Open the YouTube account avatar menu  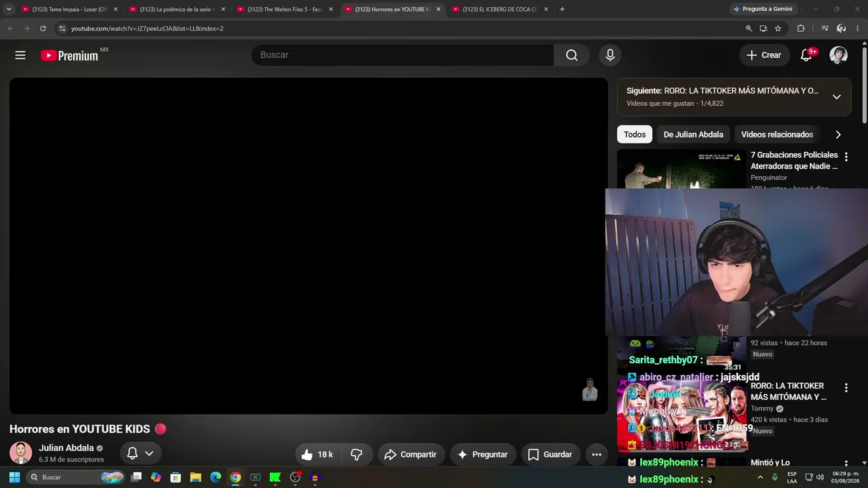[839, 55]
